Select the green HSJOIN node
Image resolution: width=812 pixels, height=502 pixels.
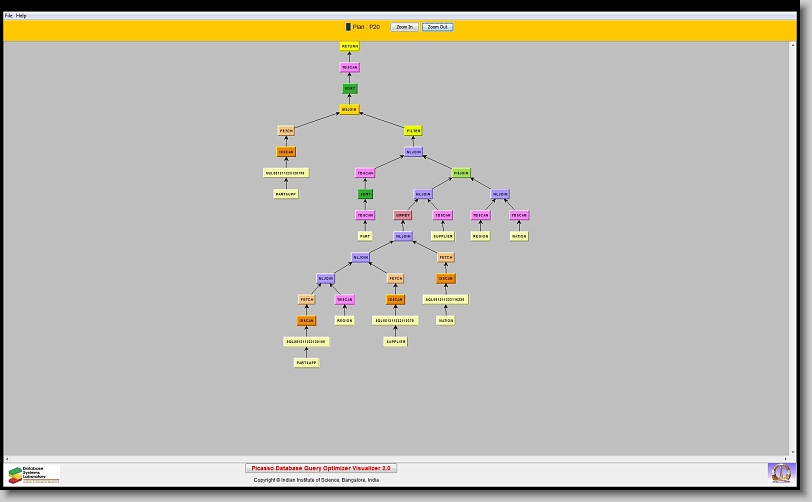(x=461, y=173)
